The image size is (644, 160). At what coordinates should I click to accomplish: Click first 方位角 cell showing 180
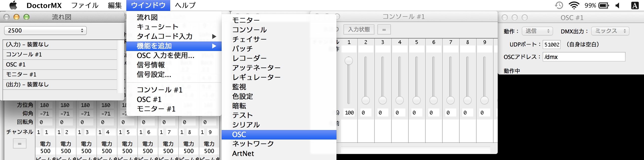point(45,105)
